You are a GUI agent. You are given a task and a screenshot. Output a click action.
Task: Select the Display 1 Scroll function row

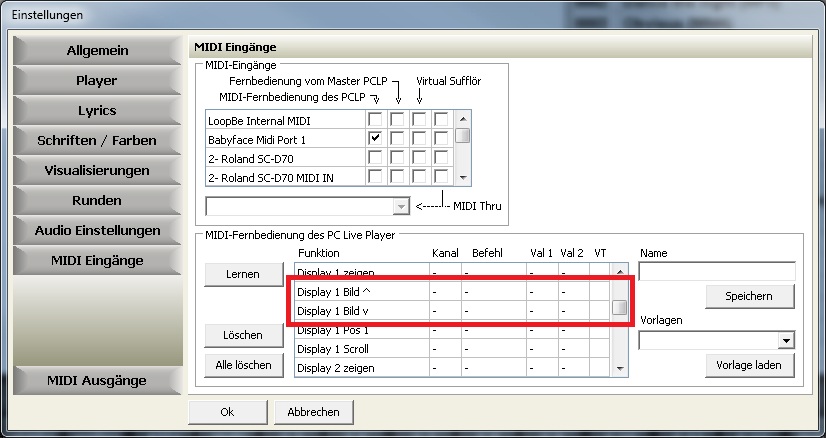coord(362,349)
